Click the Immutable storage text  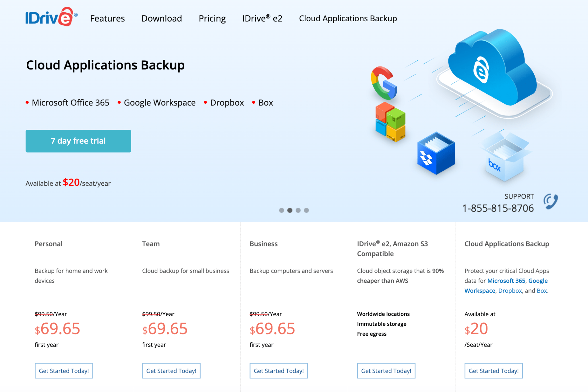382,324
